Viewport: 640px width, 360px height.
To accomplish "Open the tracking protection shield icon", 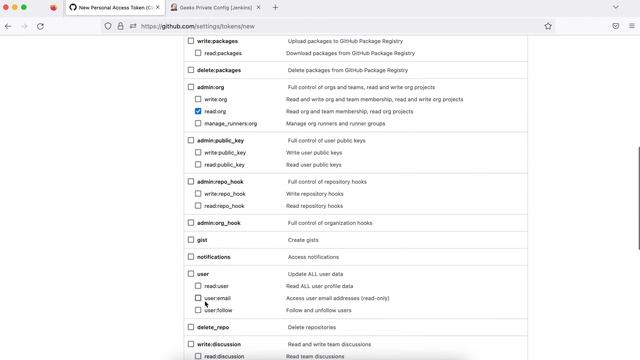I will [x=108, y=26].
